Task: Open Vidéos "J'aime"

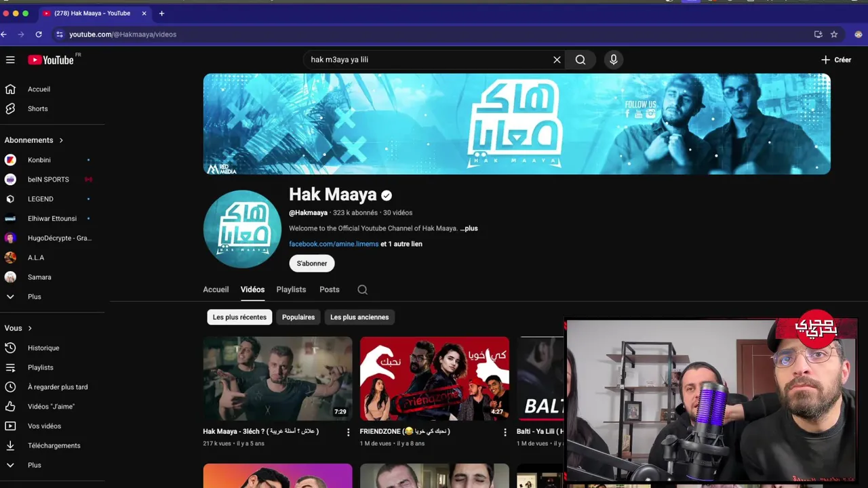Action: click(52, 407)
